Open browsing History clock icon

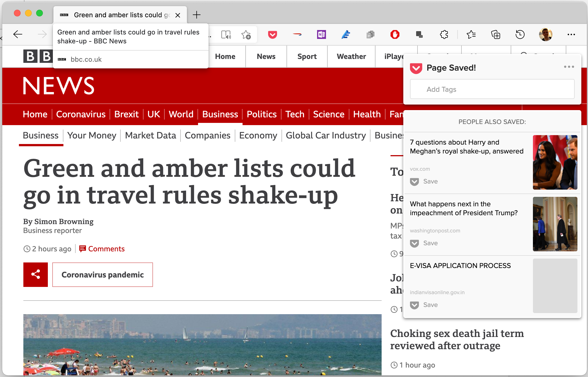point(520,35)
